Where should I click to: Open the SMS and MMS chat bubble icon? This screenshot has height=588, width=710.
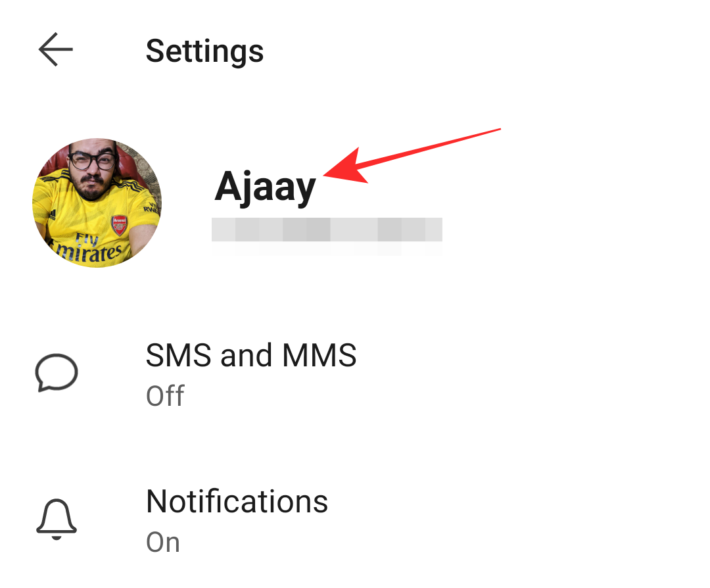57,372
